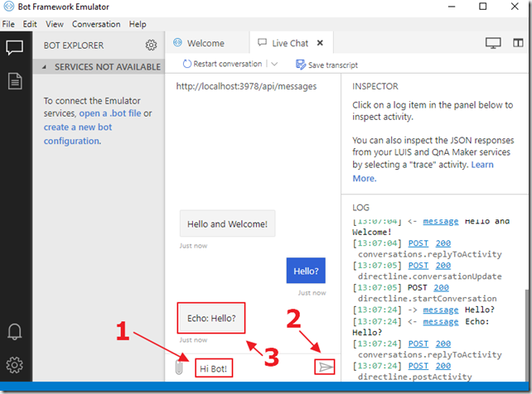Open emulator settings gear at sidebar bottom
This screenshot has width=532, height=394.
click(x=15, y=365)
